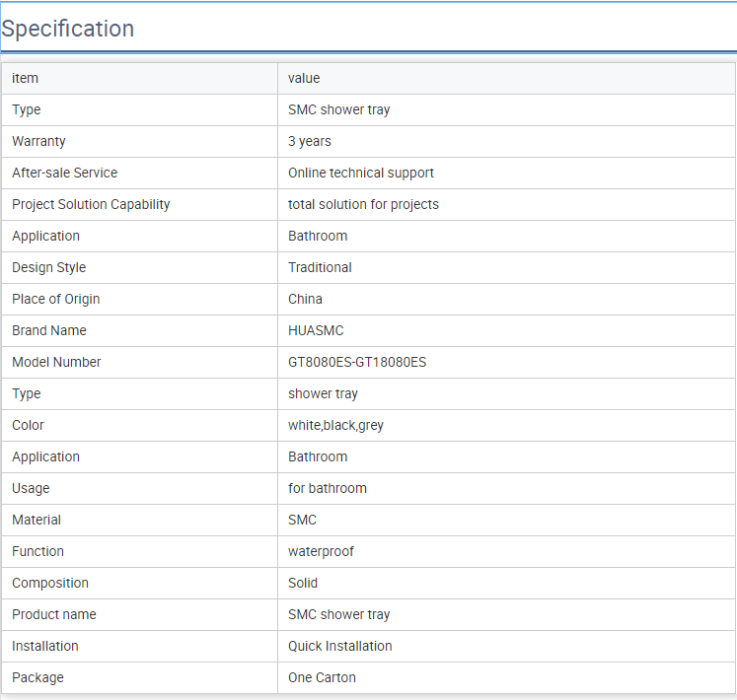Select the Place of Origin label
The width and height of the screenshot is (737, 700).
(56, 299)
